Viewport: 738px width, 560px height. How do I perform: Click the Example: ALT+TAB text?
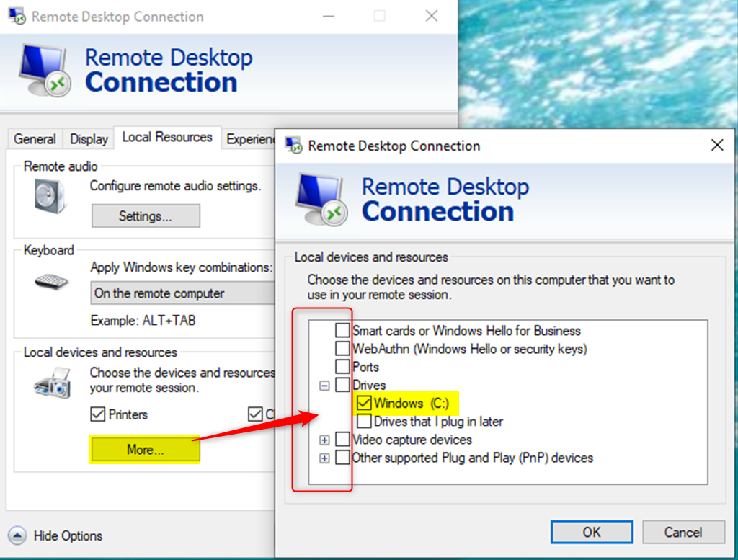(x=143, y=321)
